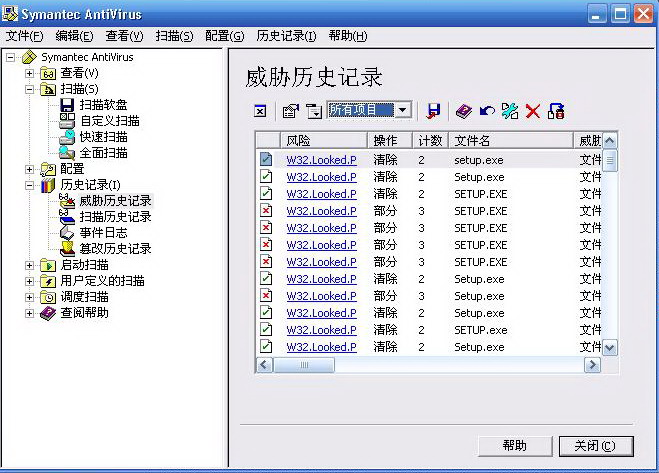Collapse the Symantec AntiVirus root node
The height and width of the screenshot is (473, 659).
click(11, 57)
